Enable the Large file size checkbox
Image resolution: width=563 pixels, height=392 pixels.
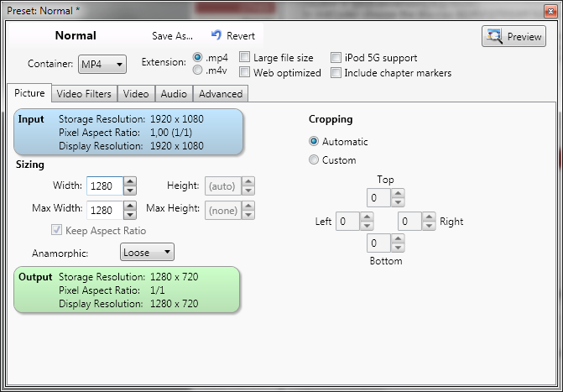coord(245,58)
